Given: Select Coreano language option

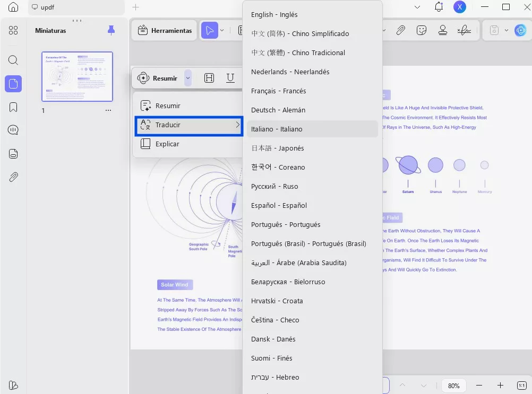Looking at the screenshot, I should tap(312, 168).
